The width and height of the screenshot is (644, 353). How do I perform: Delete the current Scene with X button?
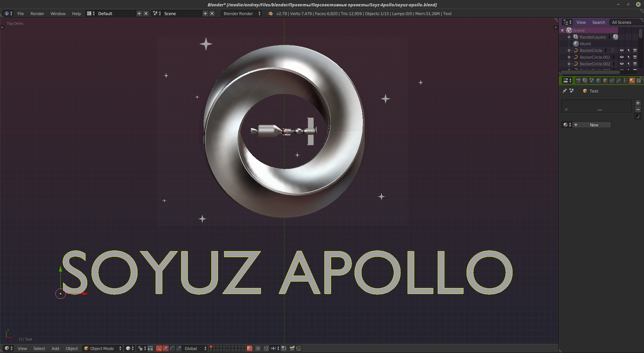tap(212, 13)
